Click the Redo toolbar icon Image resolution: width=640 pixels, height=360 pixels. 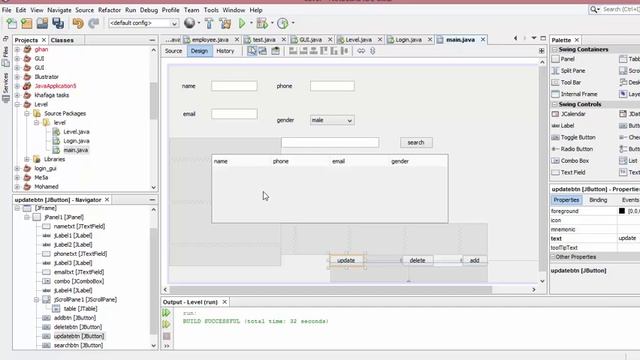pos(93,23)
